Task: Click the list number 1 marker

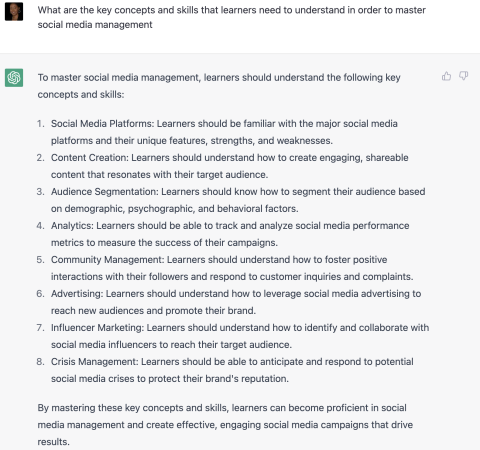Action: click(x=40, y=124)
